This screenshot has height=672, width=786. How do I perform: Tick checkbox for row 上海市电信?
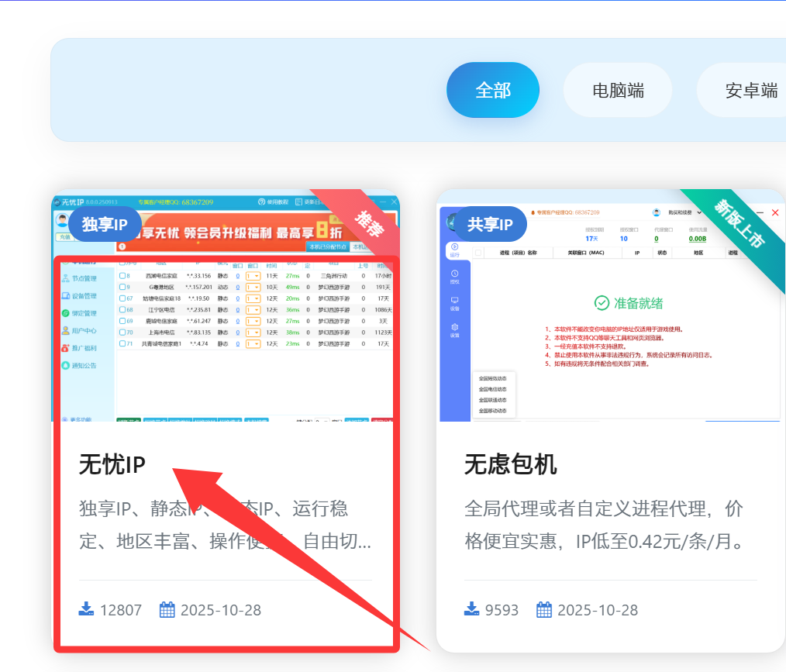(x=122, y=333)
